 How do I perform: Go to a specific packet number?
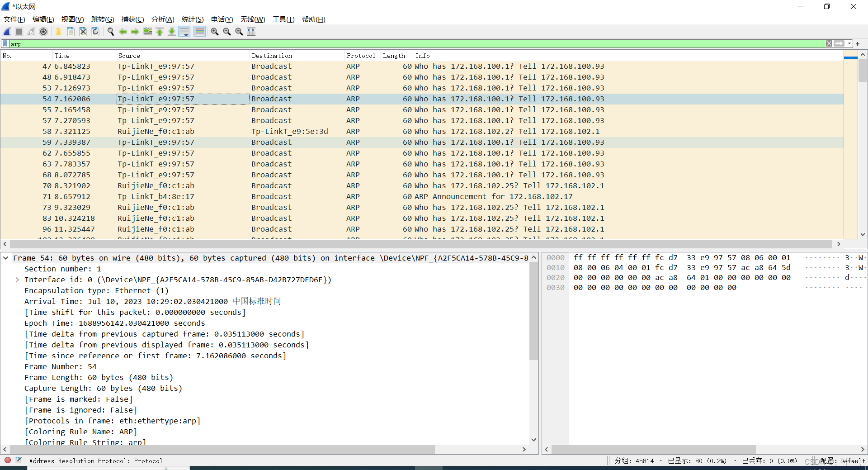tap(147, 32)
